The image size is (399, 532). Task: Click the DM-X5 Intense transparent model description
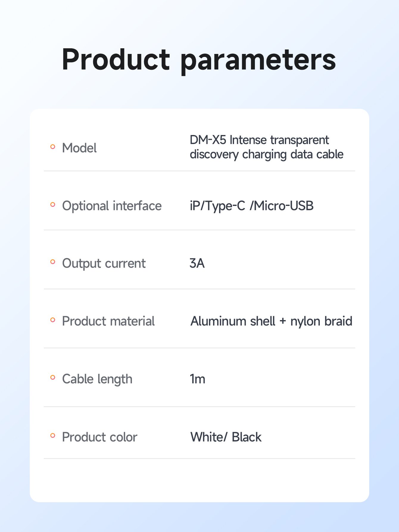tap(259, 140)
